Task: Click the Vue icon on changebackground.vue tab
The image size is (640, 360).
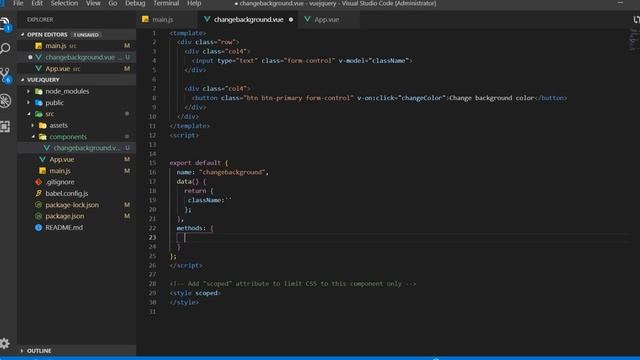Action: tap(207, 19)
